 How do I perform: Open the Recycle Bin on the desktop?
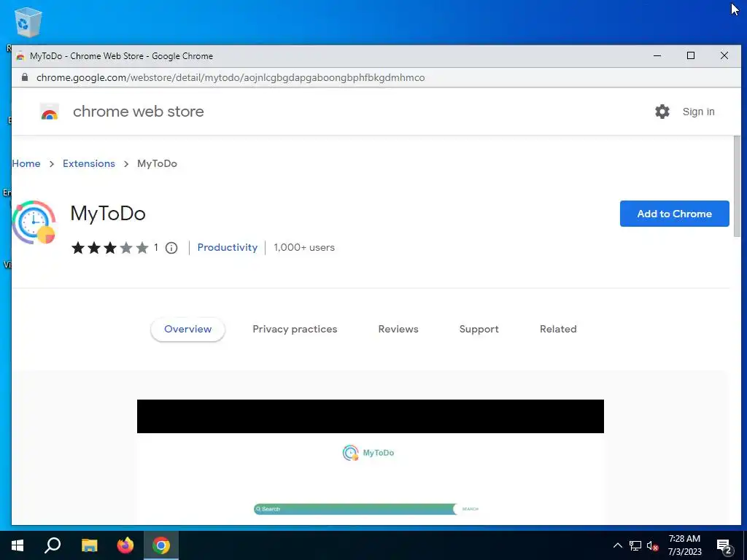(x=28, y=23)
